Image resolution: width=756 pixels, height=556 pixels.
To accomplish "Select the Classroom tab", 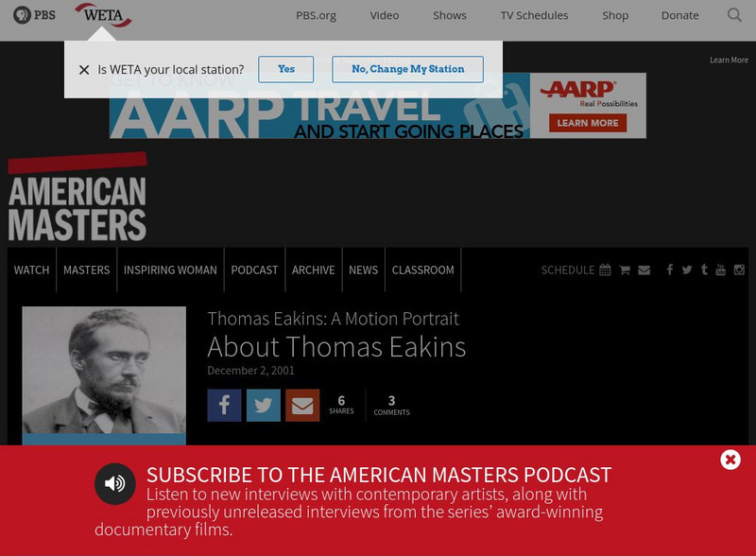I will pyautogui.click(x=422, y=269).
